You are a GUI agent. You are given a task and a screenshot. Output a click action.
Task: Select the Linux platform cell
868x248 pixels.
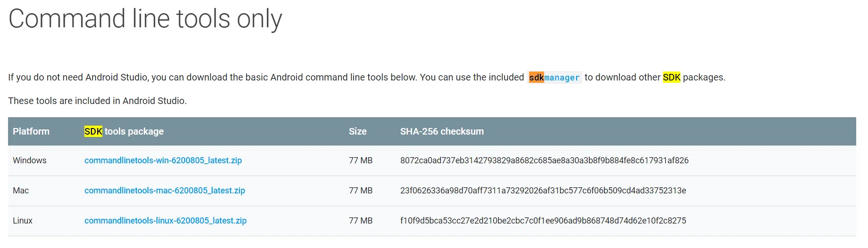tap(23, 221)
